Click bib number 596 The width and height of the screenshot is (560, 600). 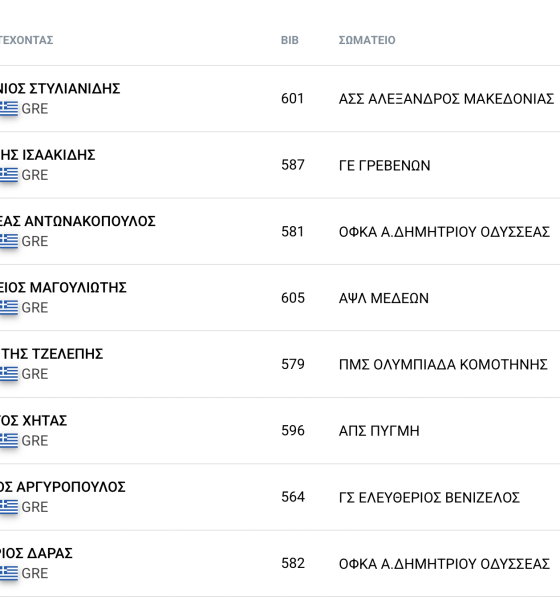[293, 431]
